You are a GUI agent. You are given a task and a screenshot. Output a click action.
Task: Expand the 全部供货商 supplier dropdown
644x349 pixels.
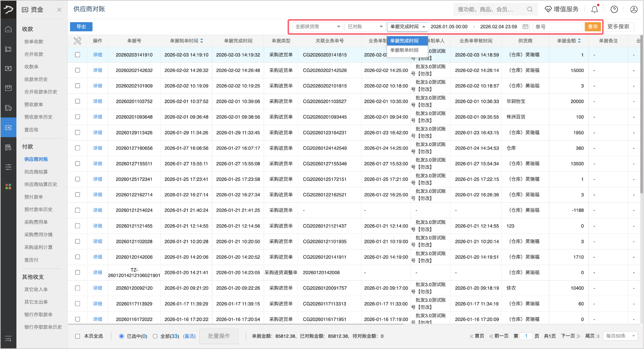[x=317, y=27]
